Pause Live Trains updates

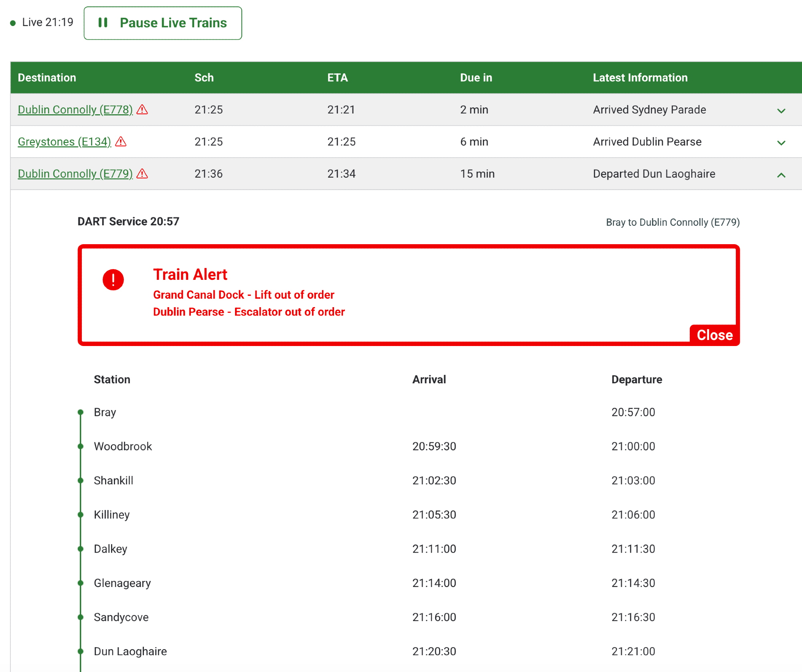(x=163, y=23)
